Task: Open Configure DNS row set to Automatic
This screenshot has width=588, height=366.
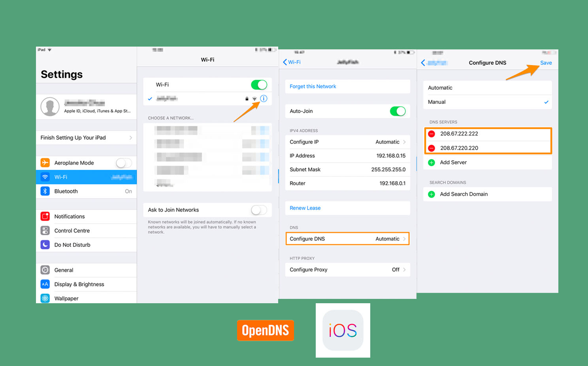Action: (x=347, y=239)
